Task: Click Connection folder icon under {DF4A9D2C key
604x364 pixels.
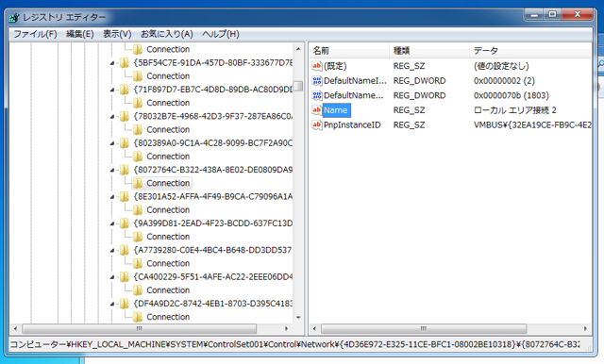Action: click(138, 317)
